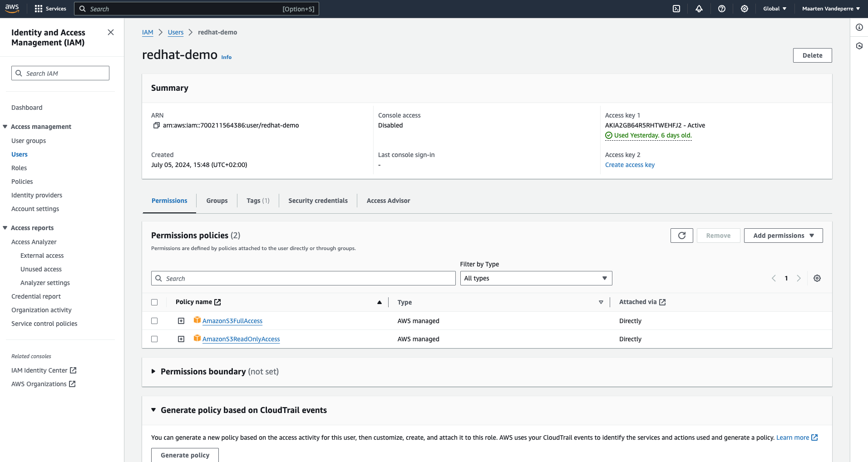Screen dimensions: 868x462
Task: Expand the AmazonS3ReadOnlyAccess policy row
Action: [x=181, y=339]
